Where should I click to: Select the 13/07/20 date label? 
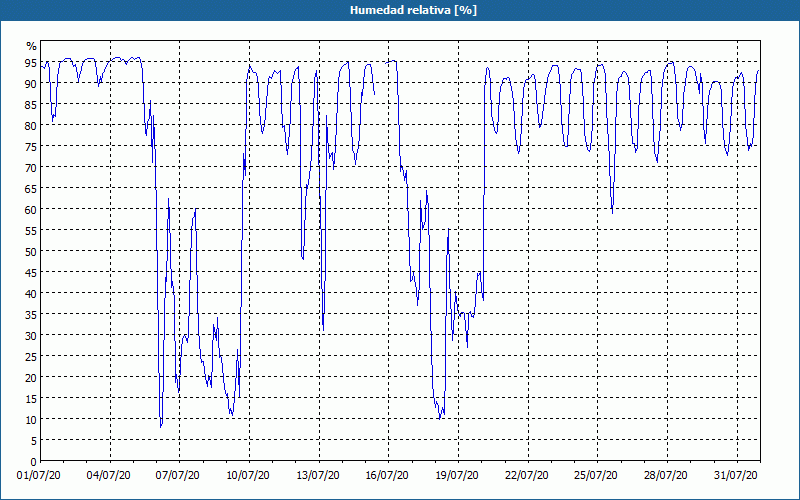[x=318, y=476]
